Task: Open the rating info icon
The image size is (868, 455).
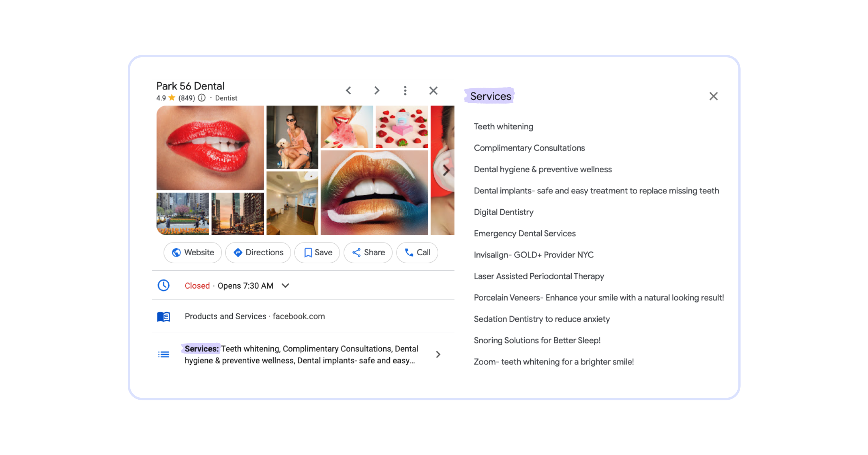Action: 202,98
